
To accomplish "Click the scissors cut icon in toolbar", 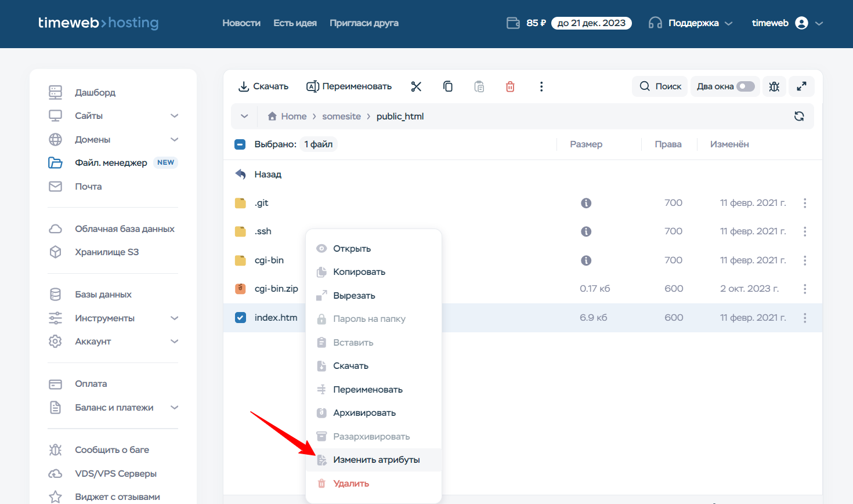I will point(416,86).
